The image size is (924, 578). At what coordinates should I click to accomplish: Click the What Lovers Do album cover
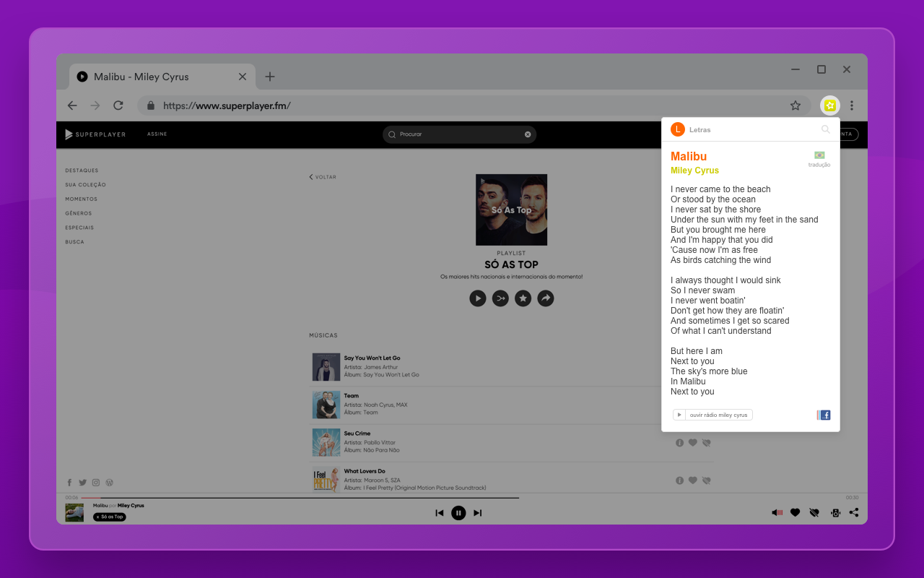click(326, 480)
